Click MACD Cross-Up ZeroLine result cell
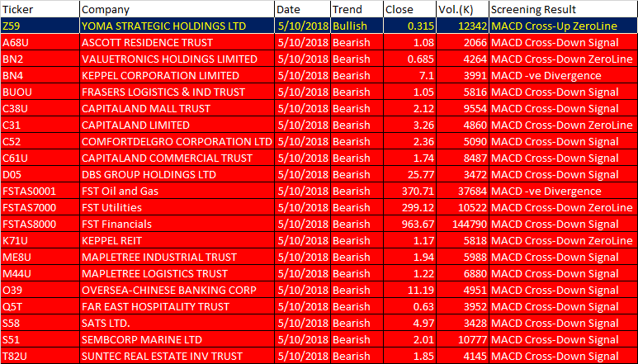This screenshot has width=638, height=364. point(564,26)
